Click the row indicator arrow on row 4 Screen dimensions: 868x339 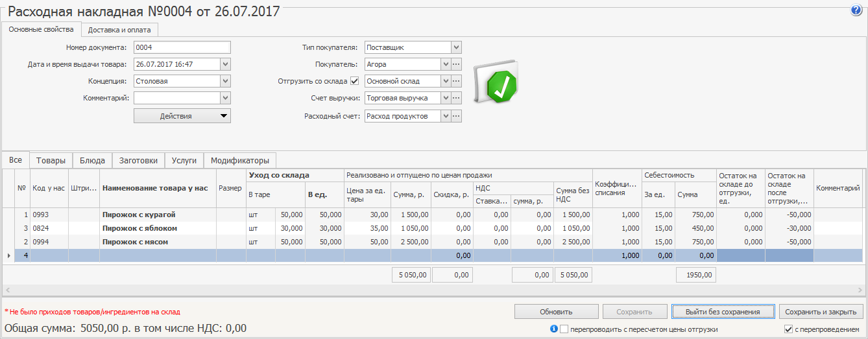(8, 256)
